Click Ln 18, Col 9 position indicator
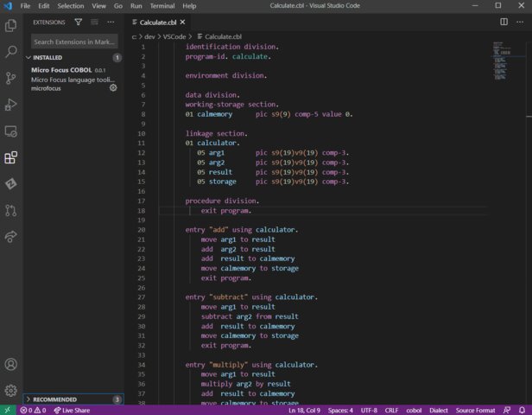532x415 pixels. (304, 411)
